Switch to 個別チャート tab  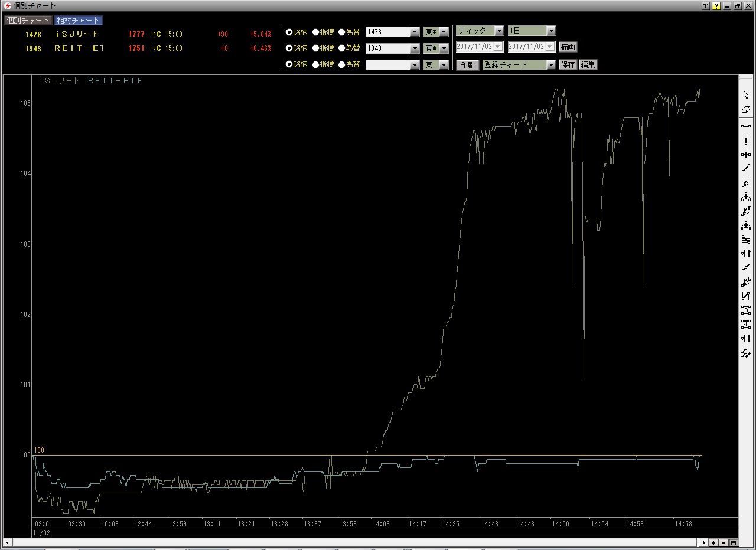pyautogui.click(x=28, y=20)
